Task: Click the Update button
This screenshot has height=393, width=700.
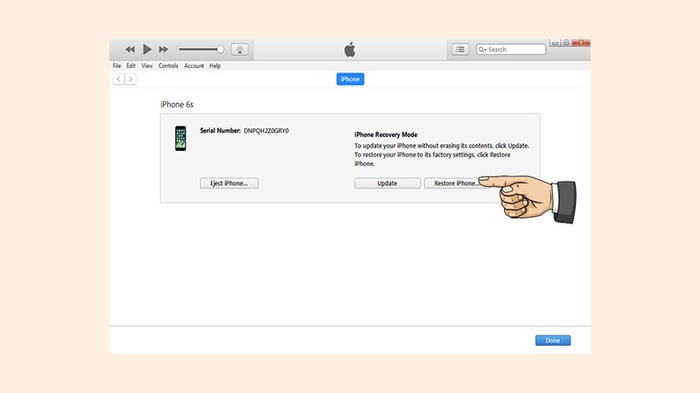Action: click(387, 183)
